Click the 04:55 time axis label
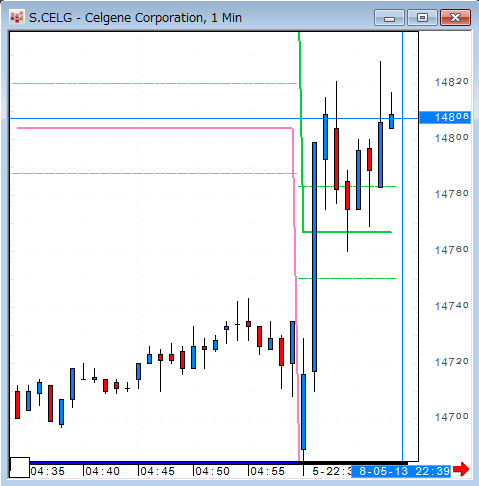This screenshot has width=479, height=486. pos(267,471)
